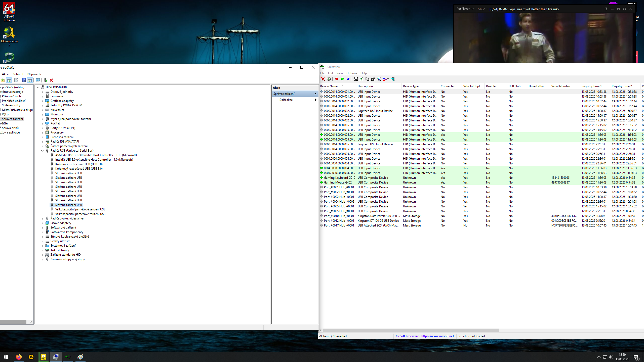Open the sort dropdown arrow in USBDeview toolbar
Viewport: 644px width, 362px height.
388,79
